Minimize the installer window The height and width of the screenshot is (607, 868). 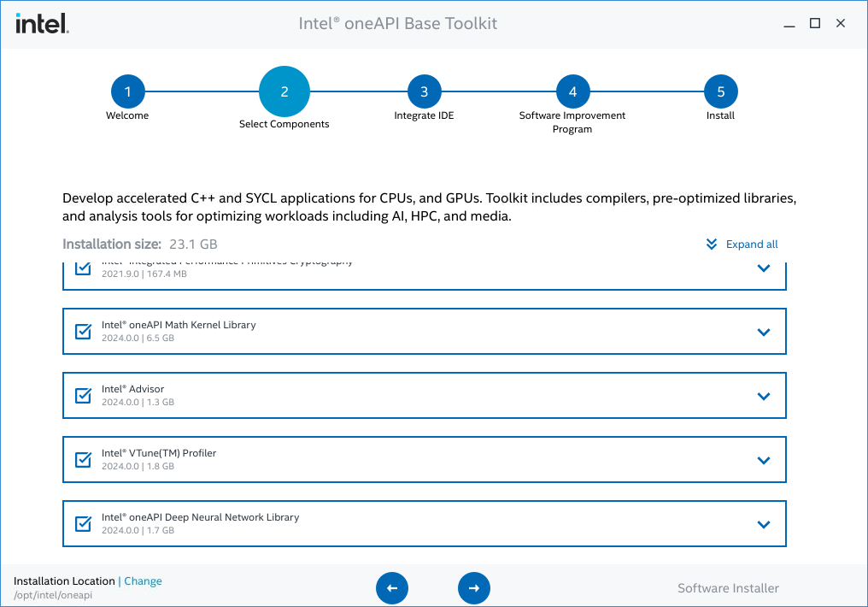[x=789, y=24]
